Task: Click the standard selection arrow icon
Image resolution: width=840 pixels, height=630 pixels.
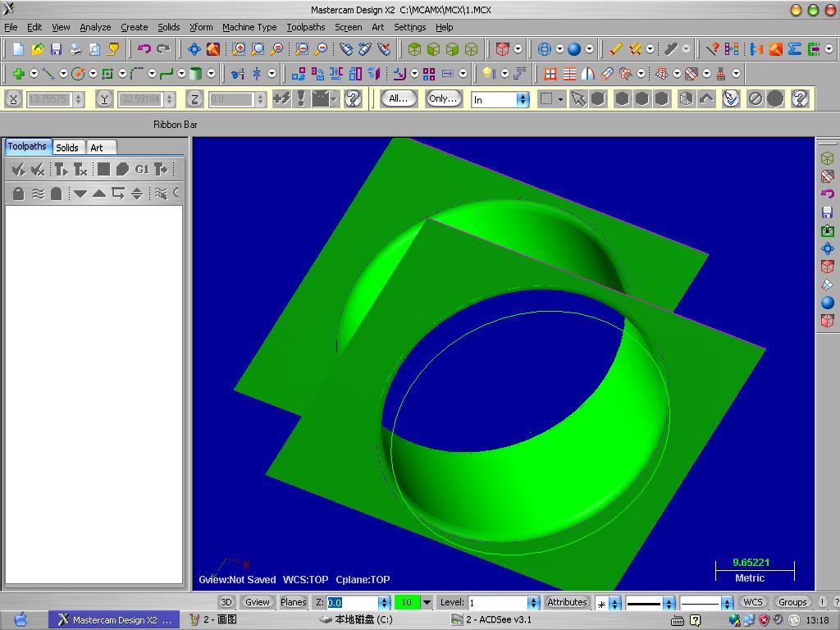Action: pos(578,99)
